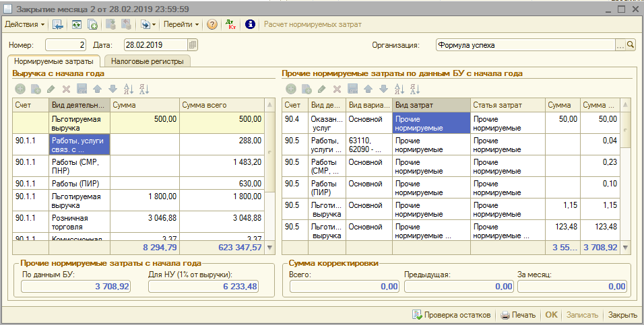Expand the Перейти dropdown menu
644x325 pixels.
pyautogui.click(x=181, y=24)
